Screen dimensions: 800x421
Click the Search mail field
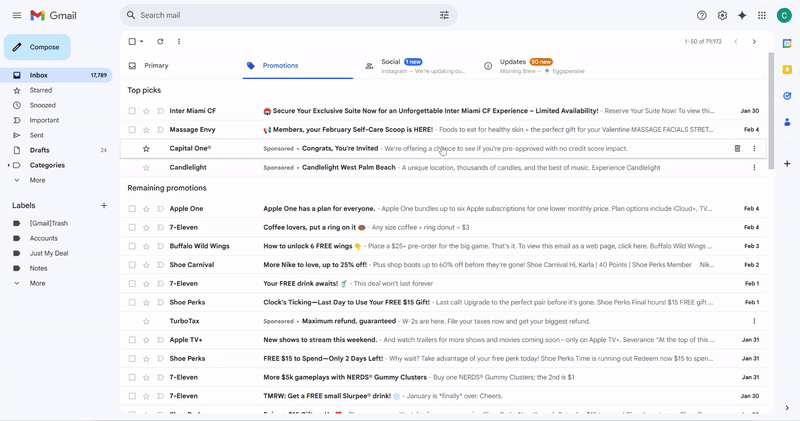coord(288,15)
